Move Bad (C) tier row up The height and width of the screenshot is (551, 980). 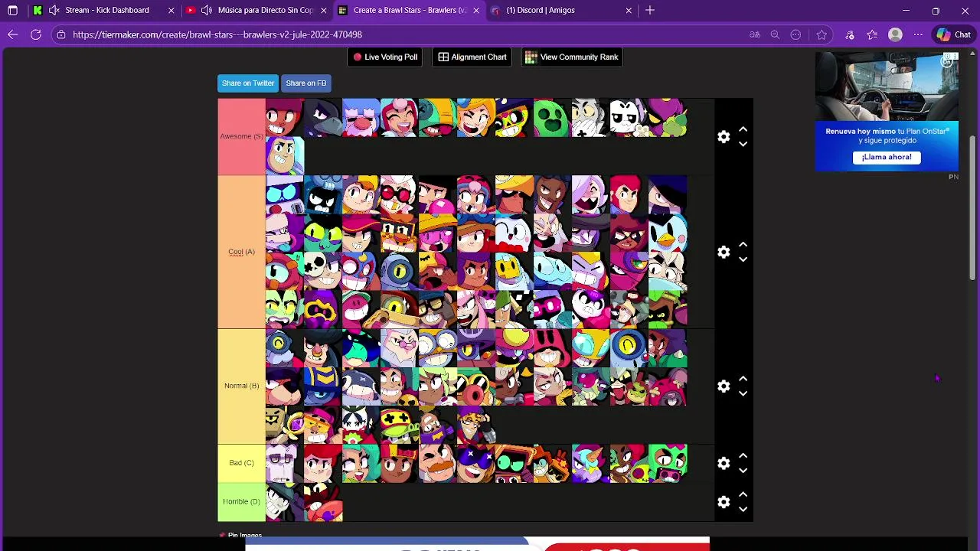[743, 456]
